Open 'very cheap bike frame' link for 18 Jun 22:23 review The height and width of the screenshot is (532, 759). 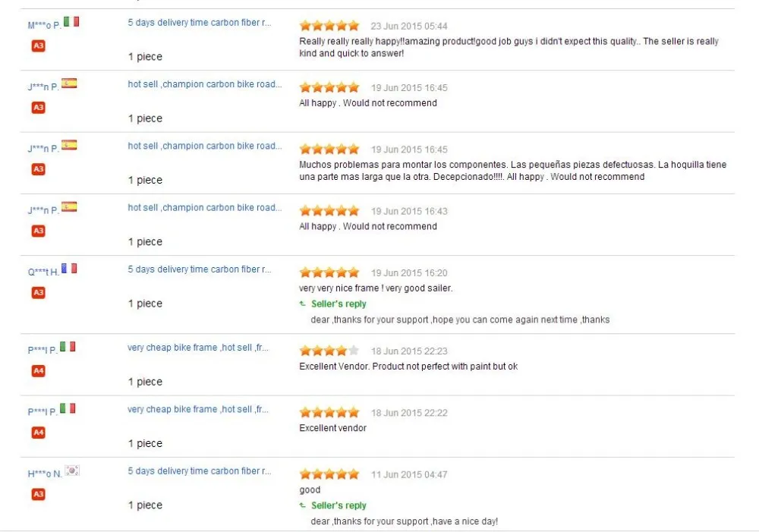pos(197,348)
